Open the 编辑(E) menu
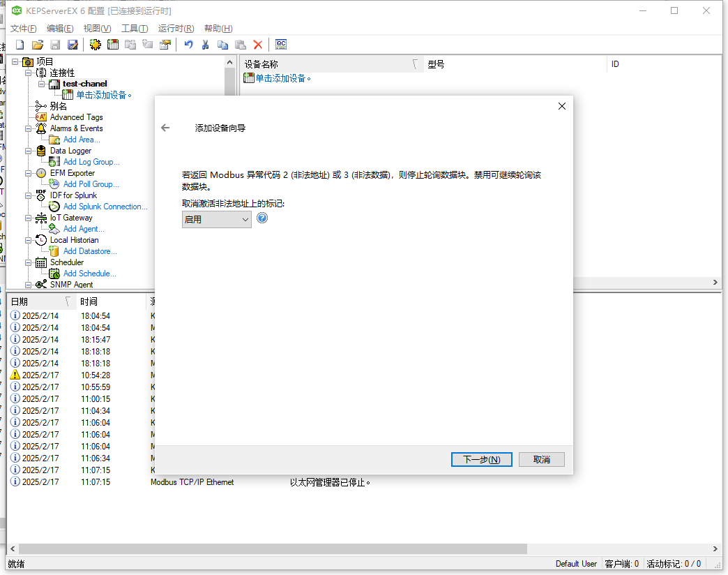728x575 pixels. click(60, 29)
